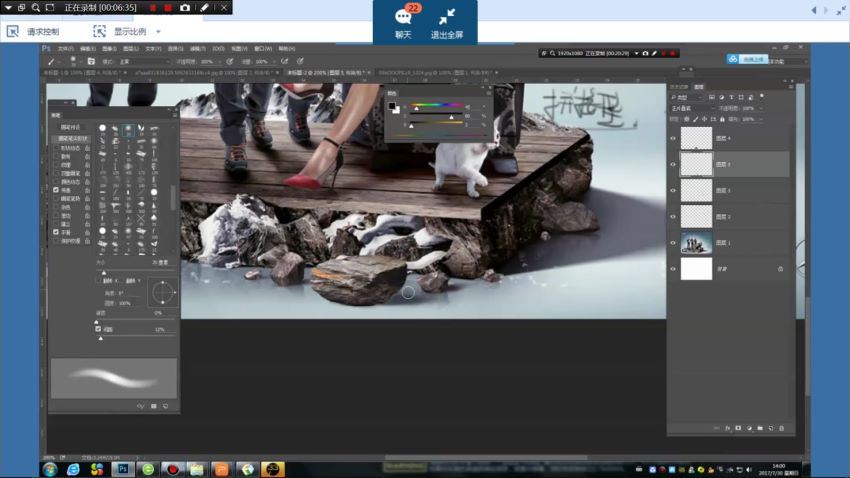The height and width of the screenshot is (478, 850).
Task: Uncheck 传递 checkbox in Brush panel
Action: click(x=56, y=190)
